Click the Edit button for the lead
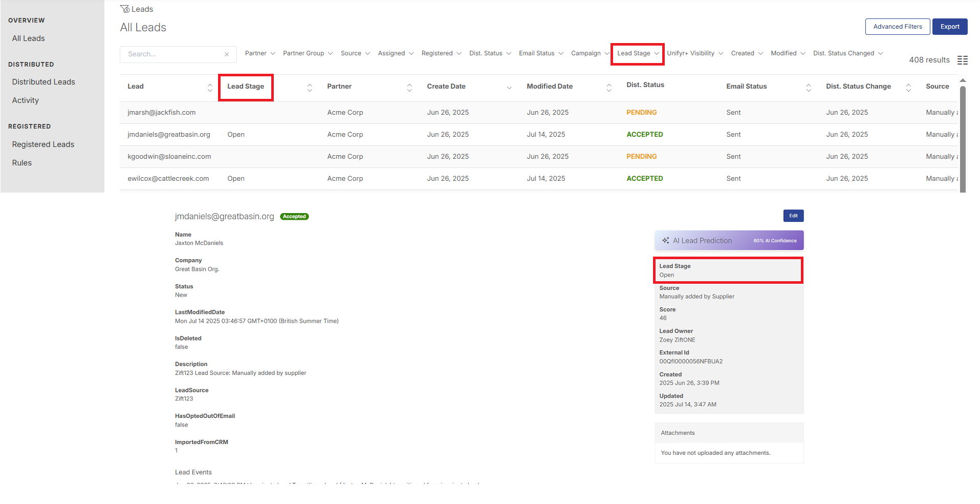This screenshot has height=504, width=980. coord(793,216)
